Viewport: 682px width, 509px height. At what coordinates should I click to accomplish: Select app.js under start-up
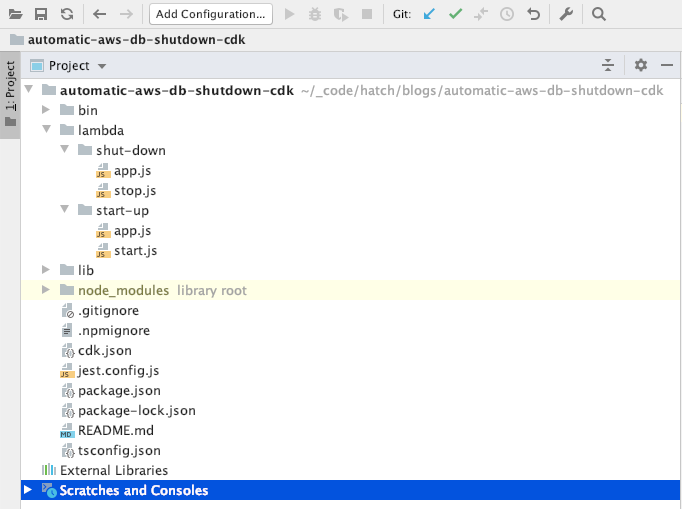tap(350, 231)
